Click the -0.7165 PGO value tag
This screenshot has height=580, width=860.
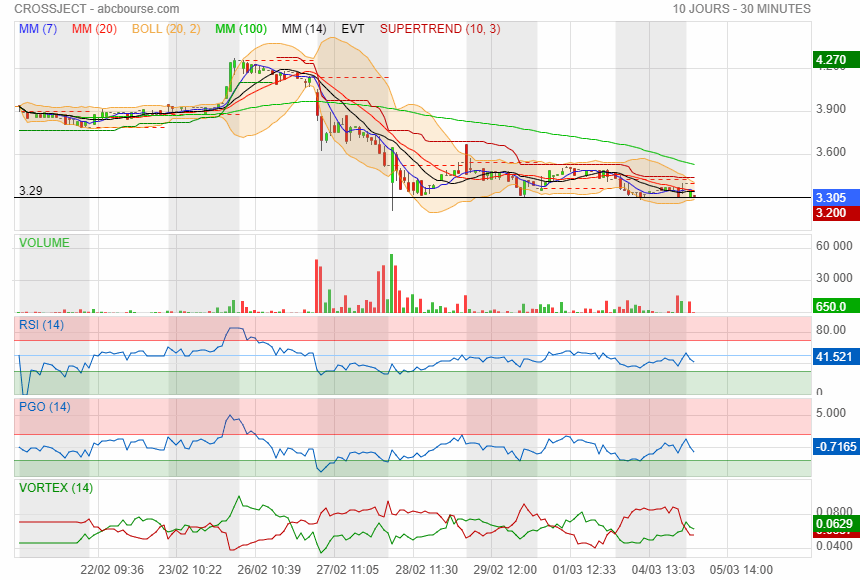click(836, 447)
